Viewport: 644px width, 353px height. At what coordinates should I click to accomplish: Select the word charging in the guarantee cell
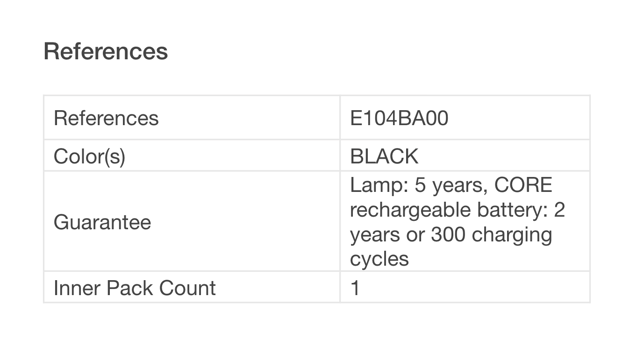[x=512, y=234]
